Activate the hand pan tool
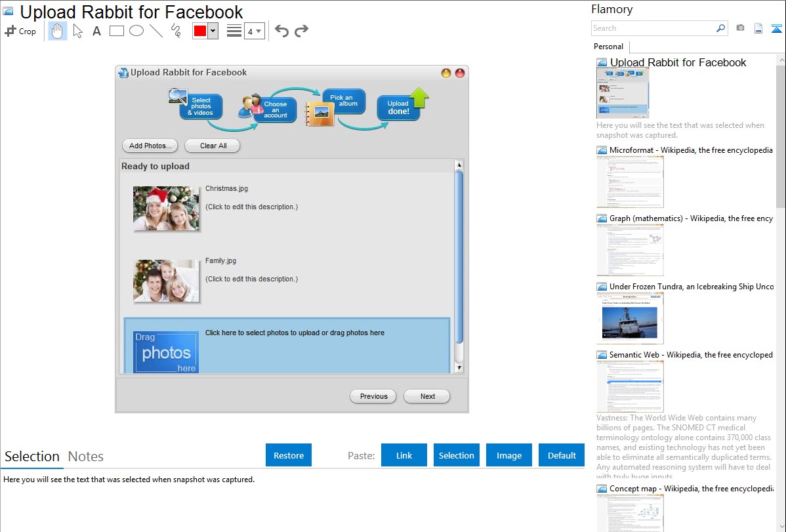 (x=58, y=31)
